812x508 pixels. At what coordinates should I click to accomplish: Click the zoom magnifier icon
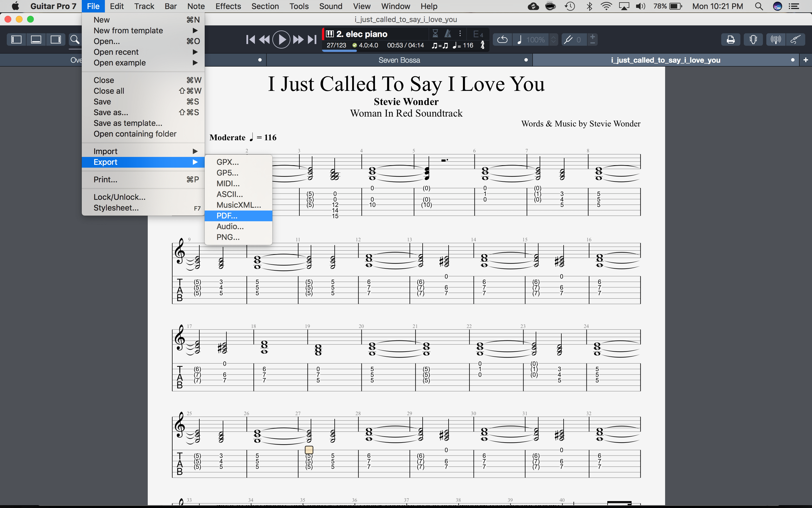[75, 40]
